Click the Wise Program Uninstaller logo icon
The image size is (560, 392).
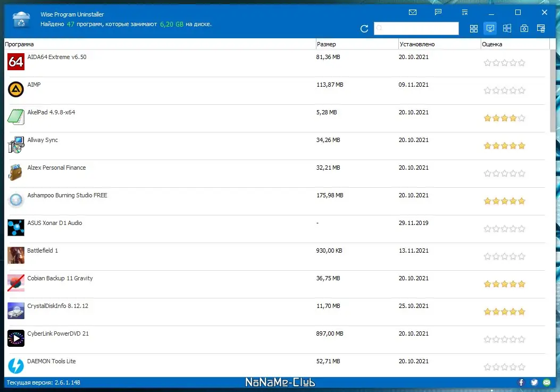pos(21,19)
